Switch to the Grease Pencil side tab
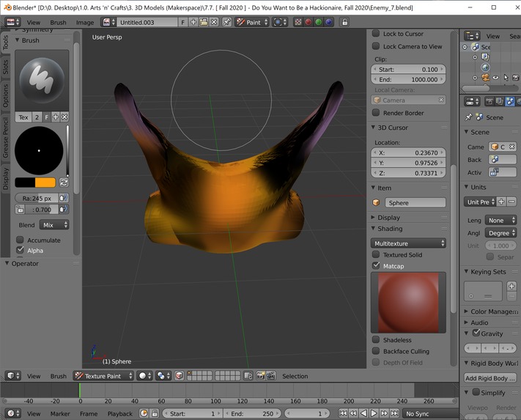The image size is (521, 420). click(x=6, y=136)
